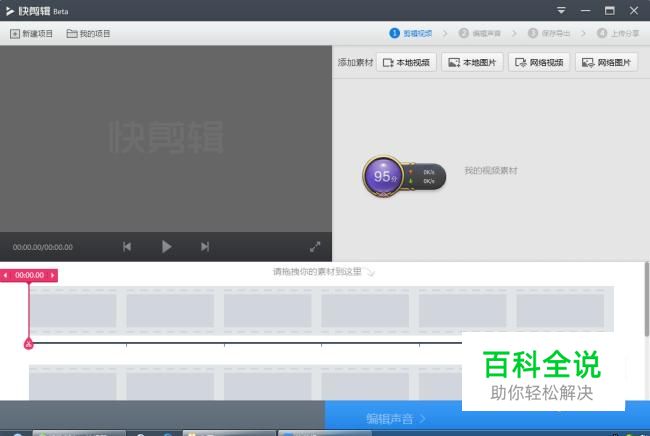This screenshot has width=650, height=436.
Task: Add online video with 网络视频 button
Action: coord(539,63)
